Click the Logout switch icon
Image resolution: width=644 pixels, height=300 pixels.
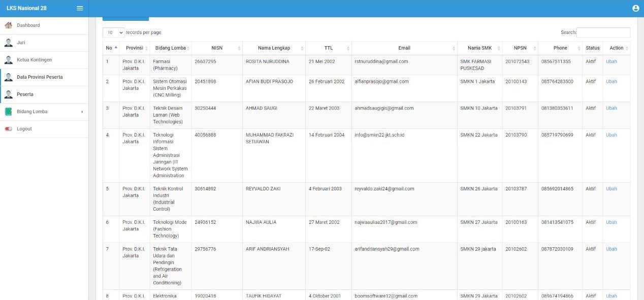[x=8, y=129]
